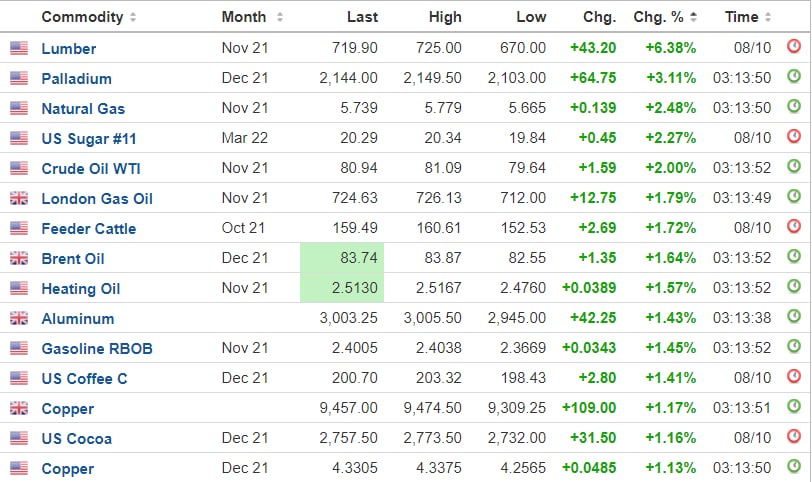
Task: Click the clock icon in Brent Oil row
Action: (793, 256)
